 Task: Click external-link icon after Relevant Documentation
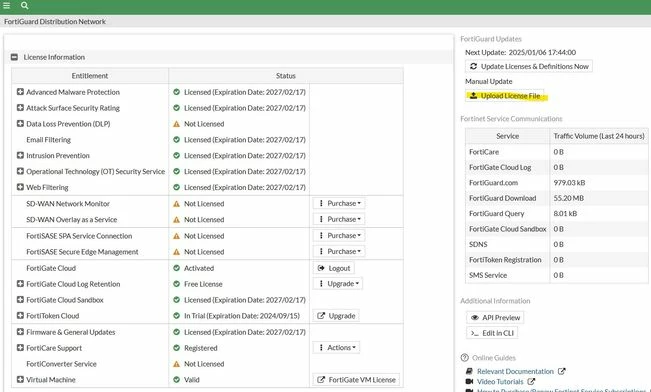click(x=561, y=371)
